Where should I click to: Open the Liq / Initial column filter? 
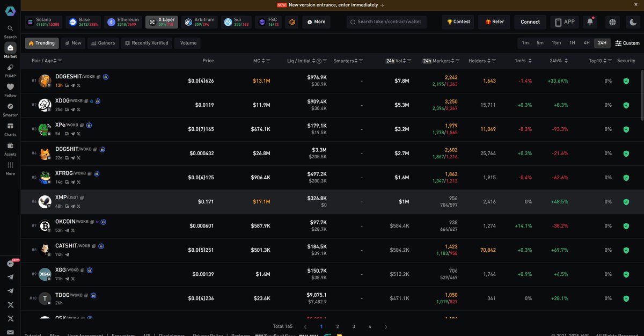[x=325, y=61]
